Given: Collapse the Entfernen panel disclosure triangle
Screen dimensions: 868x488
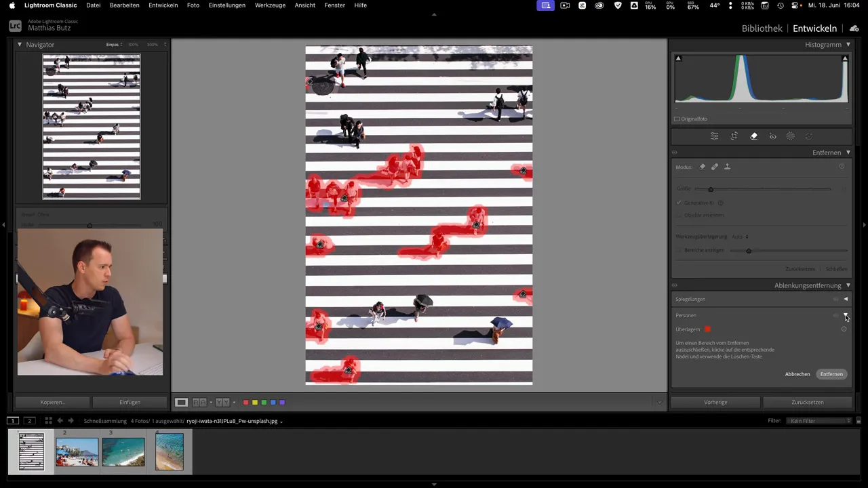Looking at the screenshot, I should point(848,152).
